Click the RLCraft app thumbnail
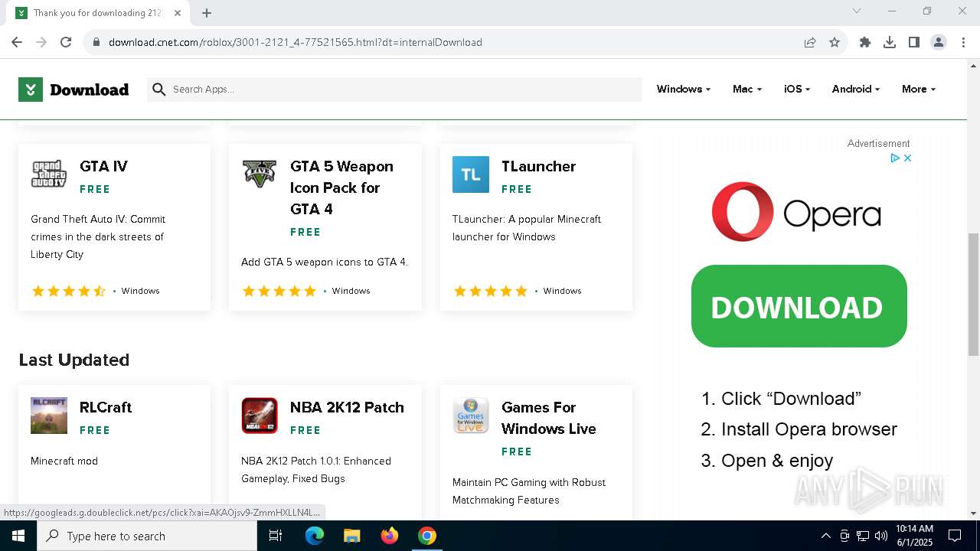980x551 pixels. pyautogui.click(x=49, y=416)
